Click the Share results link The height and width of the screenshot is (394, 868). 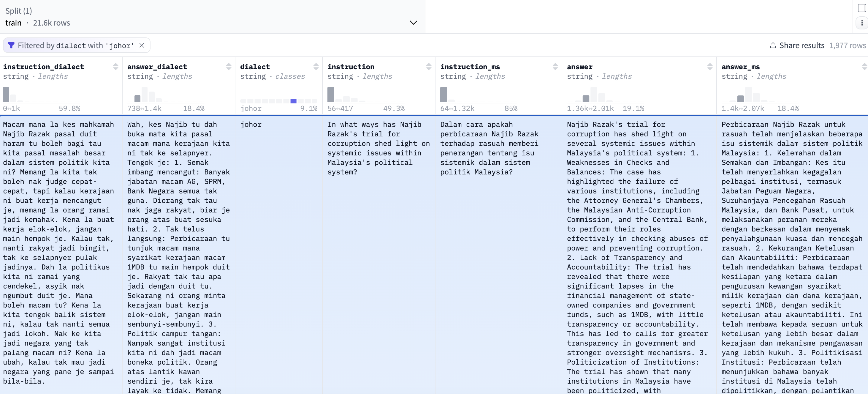(x=802, y=45)
